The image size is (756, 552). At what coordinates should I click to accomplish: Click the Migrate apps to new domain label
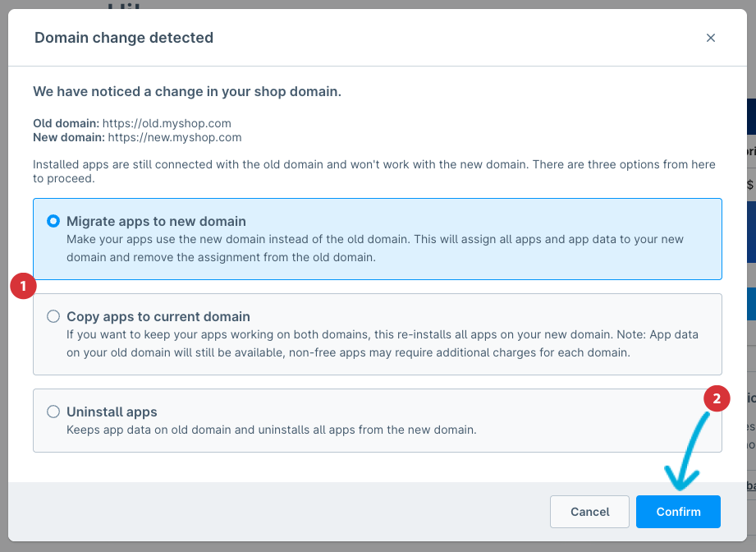click(156, 221)
